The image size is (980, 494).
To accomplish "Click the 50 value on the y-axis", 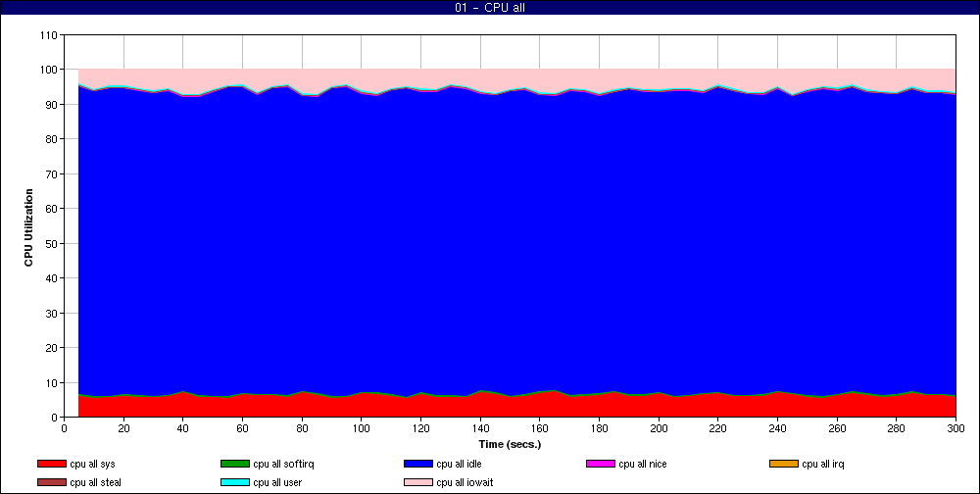I will coord(51,243).
